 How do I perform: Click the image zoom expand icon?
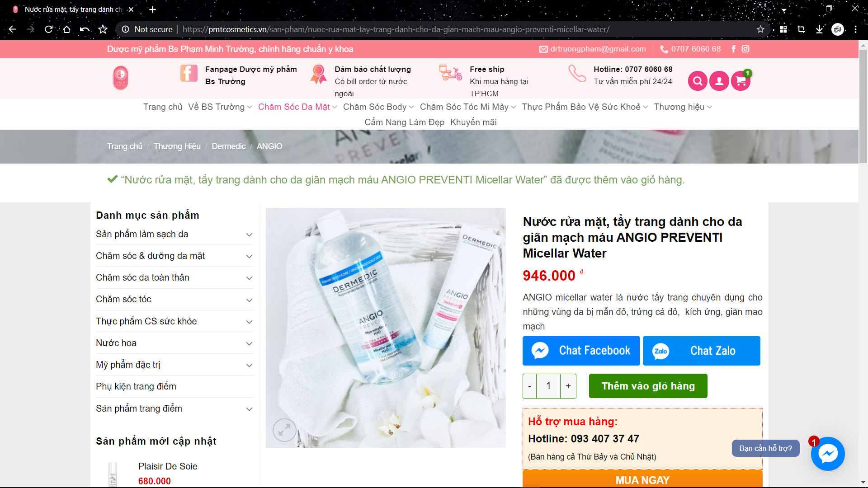click(x=284, y=430)
